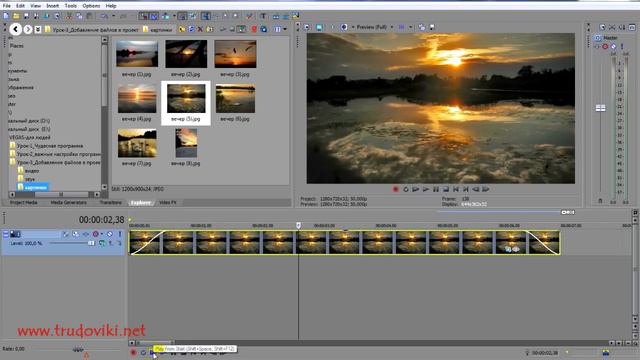The height and width of the screenshot is (360, 640).
Task: Open the Auto Ripple dropdown arrow
Action: [174, 16]
